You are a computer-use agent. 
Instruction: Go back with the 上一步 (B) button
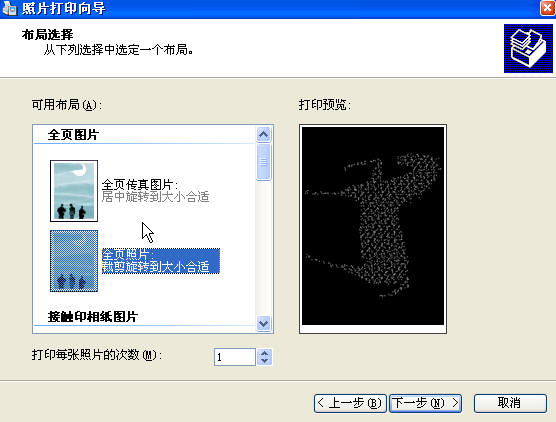click(x=350, y=403)
